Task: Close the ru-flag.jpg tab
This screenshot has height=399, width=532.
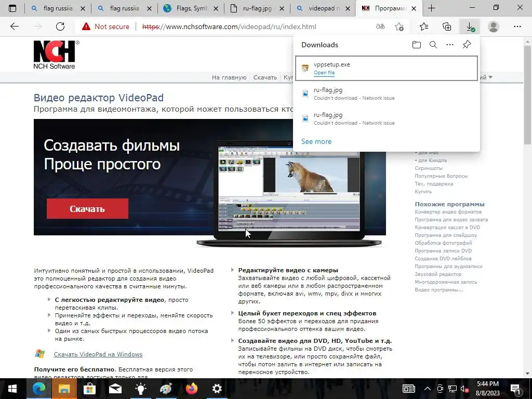Action: 282,9
